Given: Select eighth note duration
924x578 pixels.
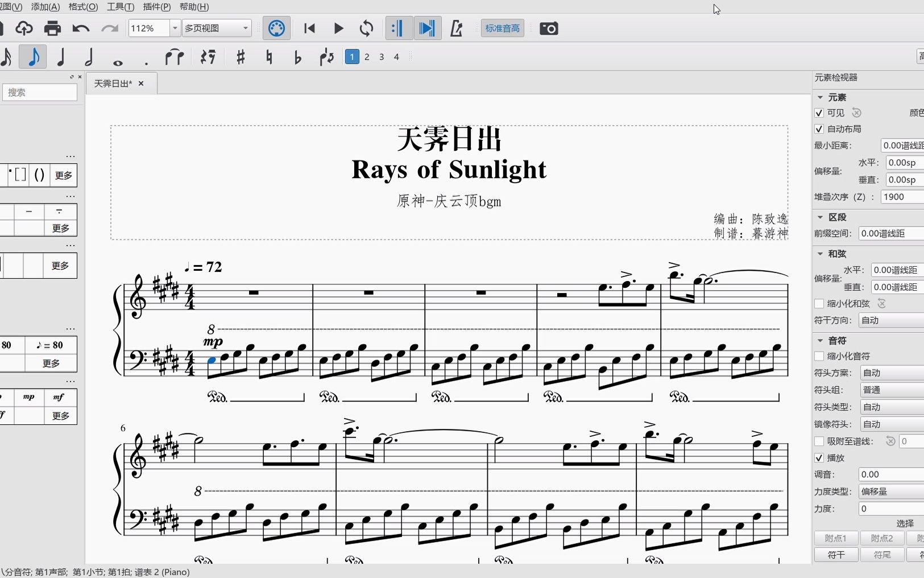Looking at the screenshot, I should coord(34,57).
